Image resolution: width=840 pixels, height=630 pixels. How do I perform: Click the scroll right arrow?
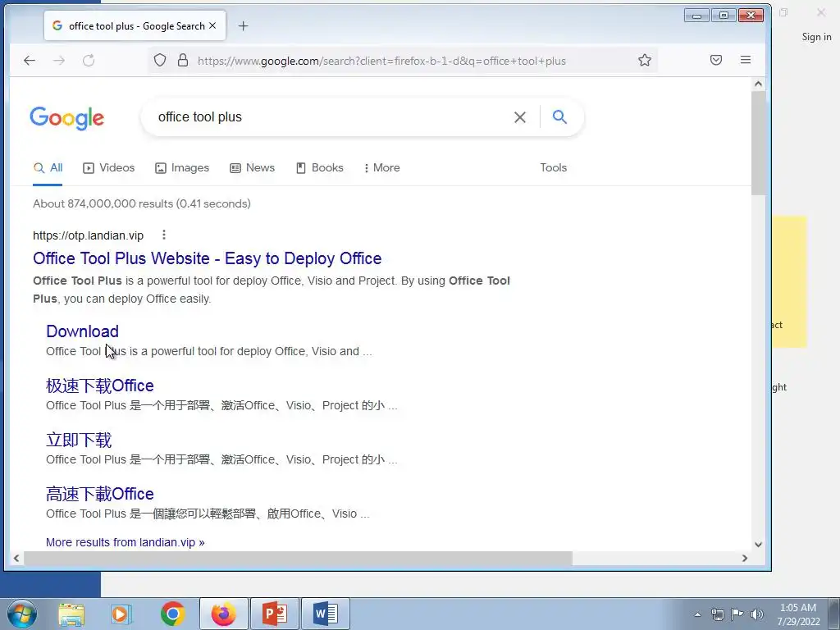pyautogui.click(x=745, y=558)
